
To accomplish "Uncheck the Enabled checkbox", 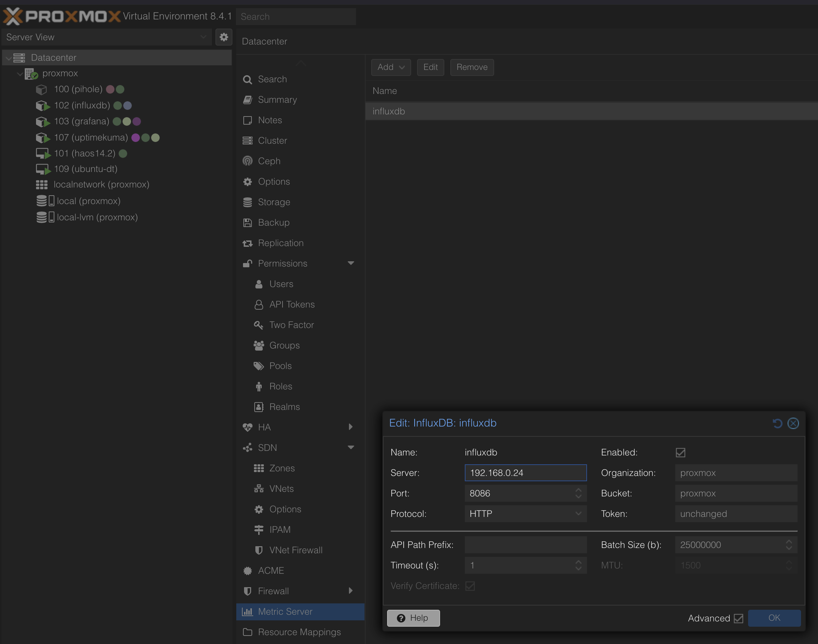I will [x=680, y=452].
